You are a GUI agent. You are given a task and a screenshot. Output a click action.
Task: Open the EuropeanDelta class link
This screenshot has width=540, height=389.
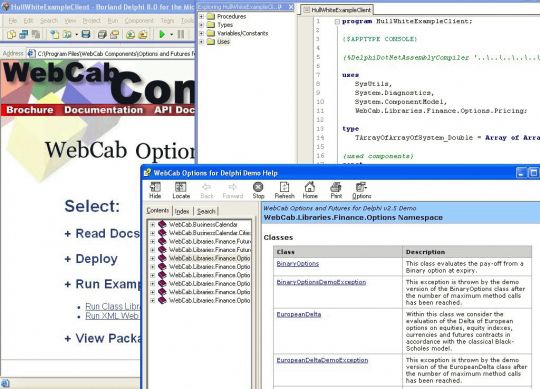[x=299, y=314]
